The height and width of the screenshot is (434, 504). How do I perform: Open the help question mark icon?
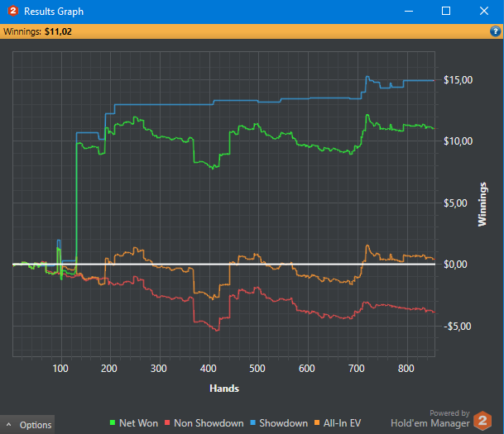click(495, 31)
